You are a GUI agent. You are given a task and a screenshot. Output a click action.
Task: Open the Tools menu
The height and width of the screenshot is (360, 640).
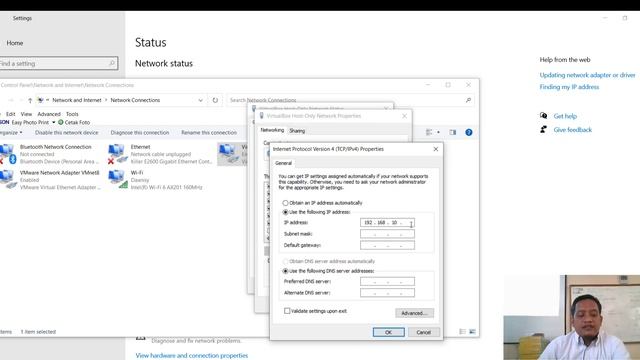[x=72, y=114]
